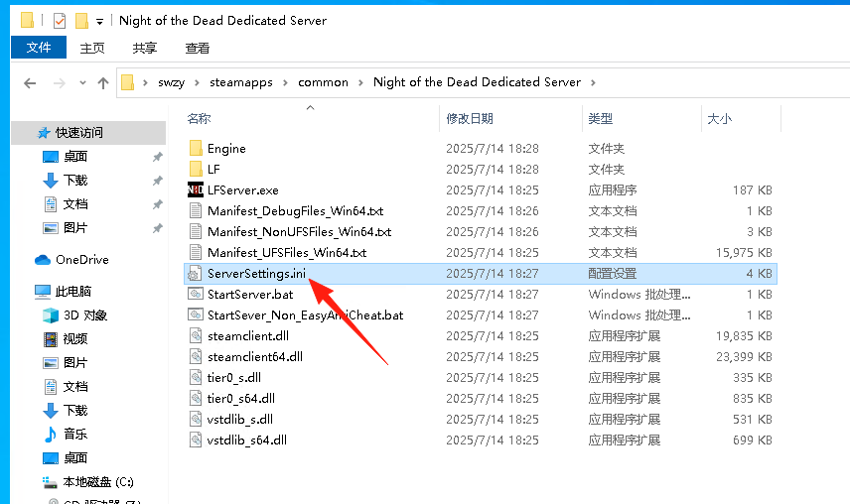The image size is (850, 504).
Task: Switch to the 查看 ribbon tab
Action: pos(197,49)
